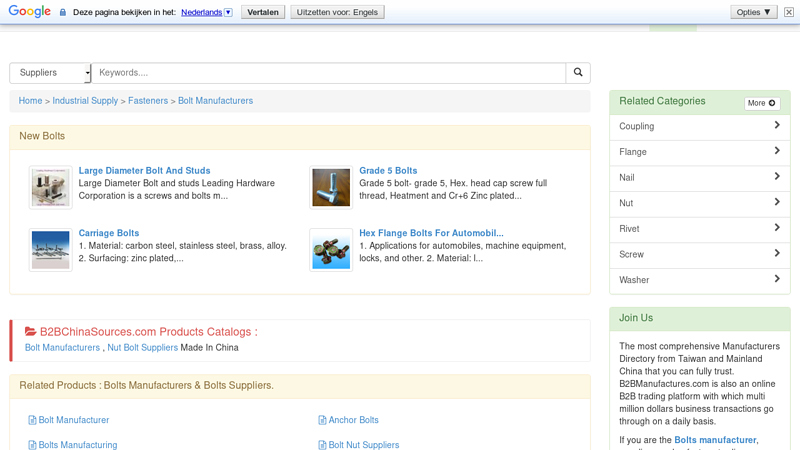Open Nut Bolt Suppliers catalog link

pos(142,347)
